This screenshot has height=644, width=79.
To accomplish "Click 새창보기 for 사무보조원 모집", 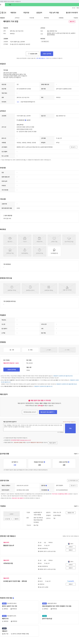I will point(71,568).
